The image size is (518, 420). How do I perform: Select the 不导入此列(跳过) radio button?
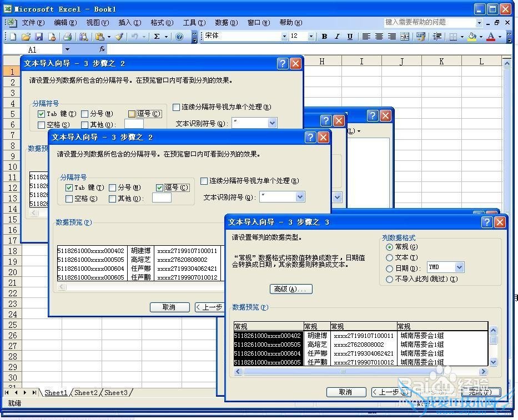(x=390, y=279)
